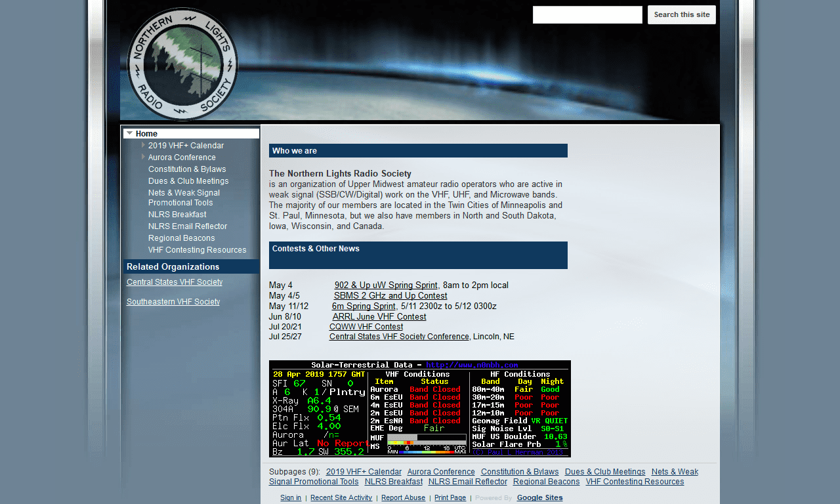Open Dues & Club Meetings subpage link
Screen dimensions: 840x504
pos(605,472)
